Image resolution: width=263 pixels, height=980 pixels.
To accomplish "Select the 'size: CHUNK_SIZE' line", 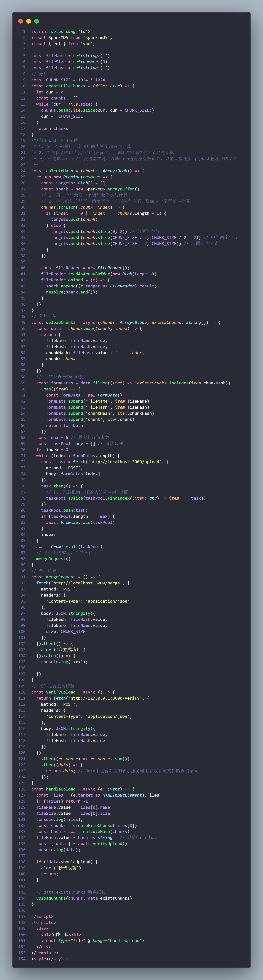I will [x=66, y=631].
